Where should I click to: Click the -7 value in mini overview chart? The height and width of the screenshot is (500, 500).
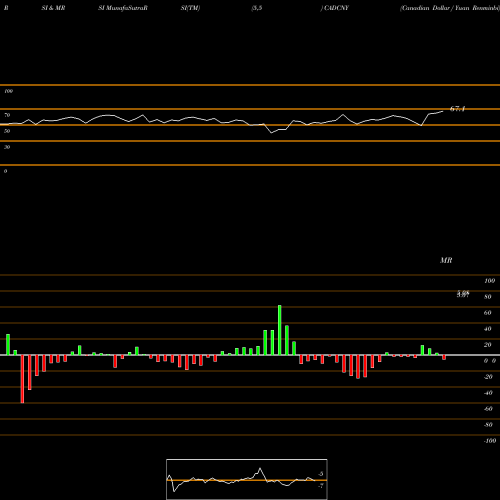pyautogui.click(x=320, y=486)
